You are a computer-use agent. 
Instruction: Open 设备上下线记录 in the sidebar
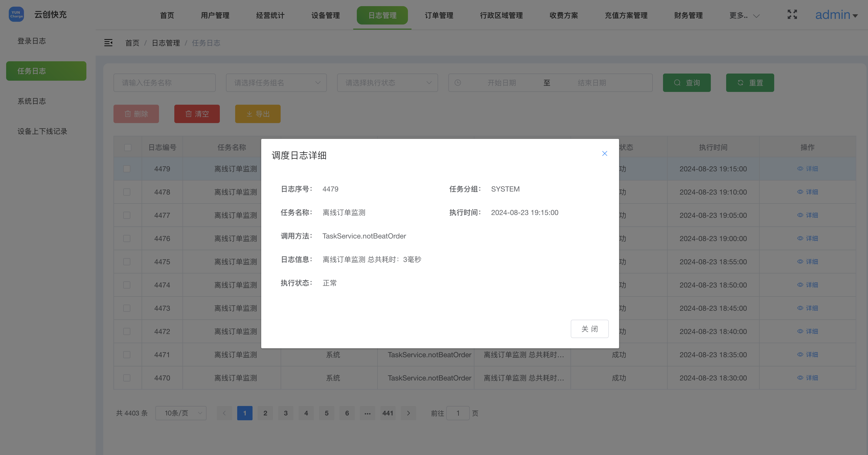tap(42, 131)
